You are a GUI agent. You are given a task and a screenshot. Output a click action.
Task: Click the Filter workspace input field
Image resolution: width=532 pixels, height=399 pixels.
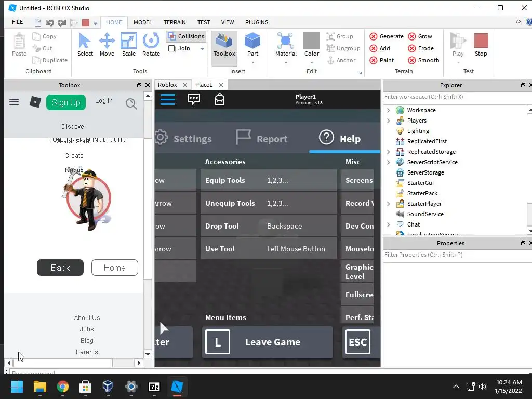[x=456, y=97]
